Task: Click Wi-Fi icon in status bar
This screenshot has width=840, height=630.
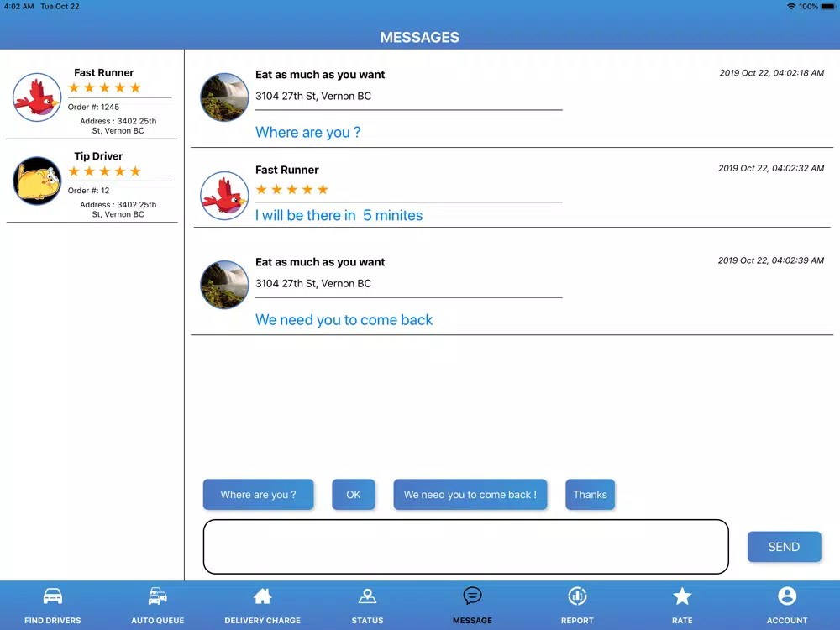Action: tap(790, 7)
